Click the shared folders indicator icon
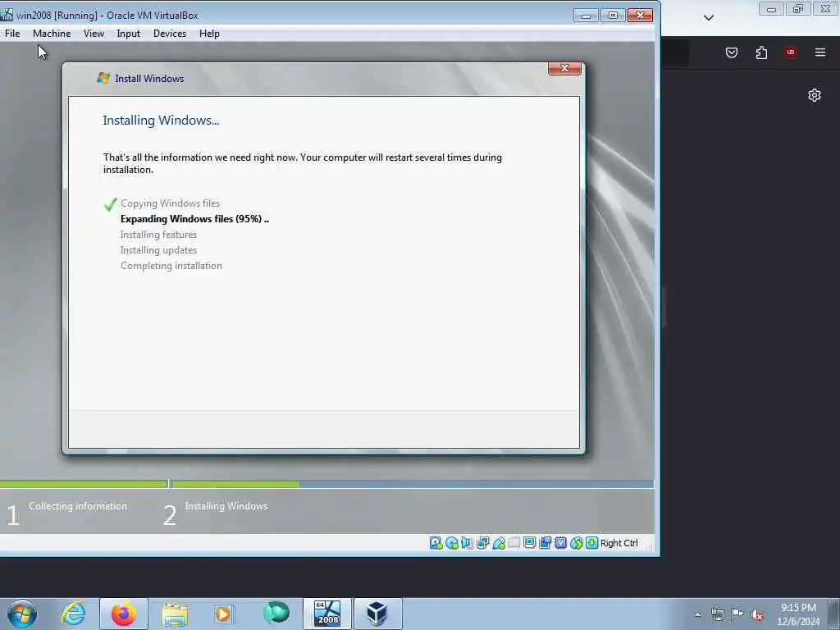840x630 pixels. (514, 543)
